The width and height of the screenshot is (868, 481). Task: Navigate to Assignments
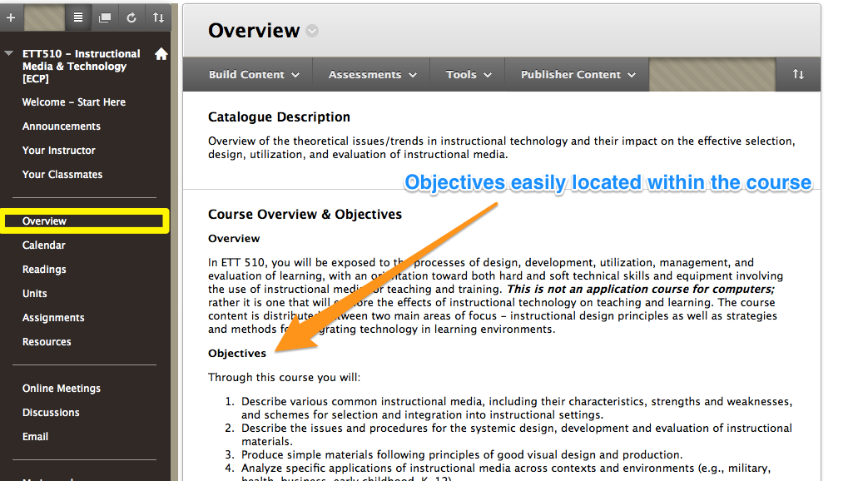53,318
